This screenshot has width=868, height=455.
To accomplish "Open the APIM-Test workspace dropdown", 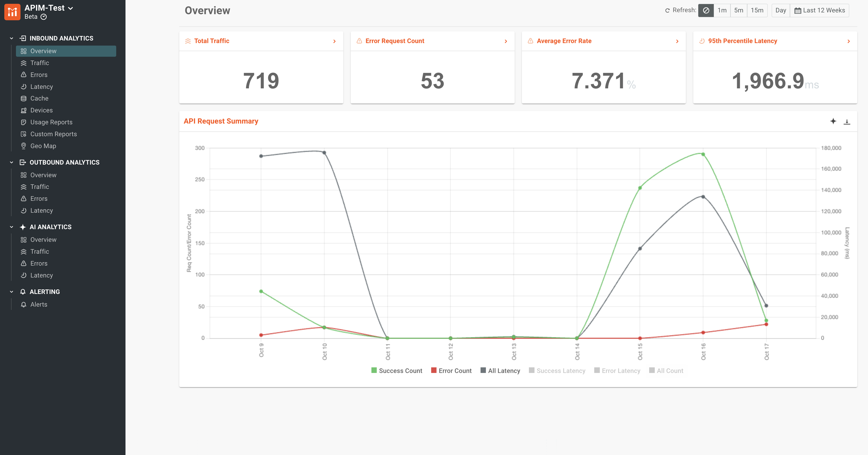I will (x=70, y=8).
